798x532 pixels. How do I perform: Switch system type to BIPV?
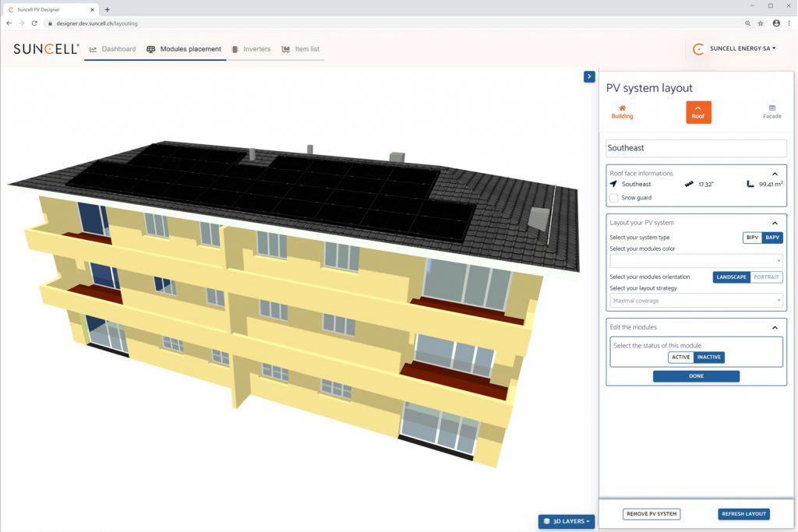coord(752,238)
